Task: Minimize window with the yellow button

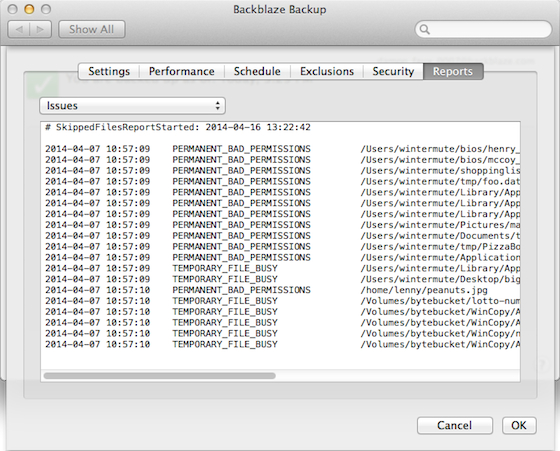Action: 29,9
